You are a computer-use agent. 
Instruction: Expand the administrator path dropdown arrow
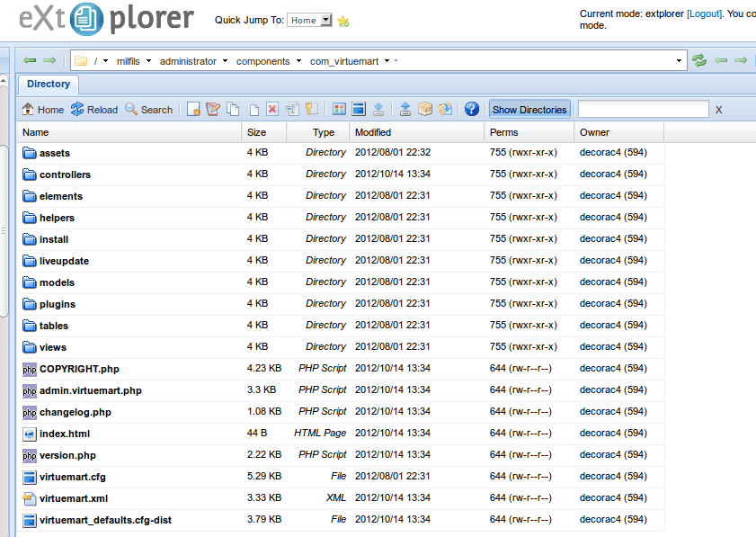pos(225,61)
